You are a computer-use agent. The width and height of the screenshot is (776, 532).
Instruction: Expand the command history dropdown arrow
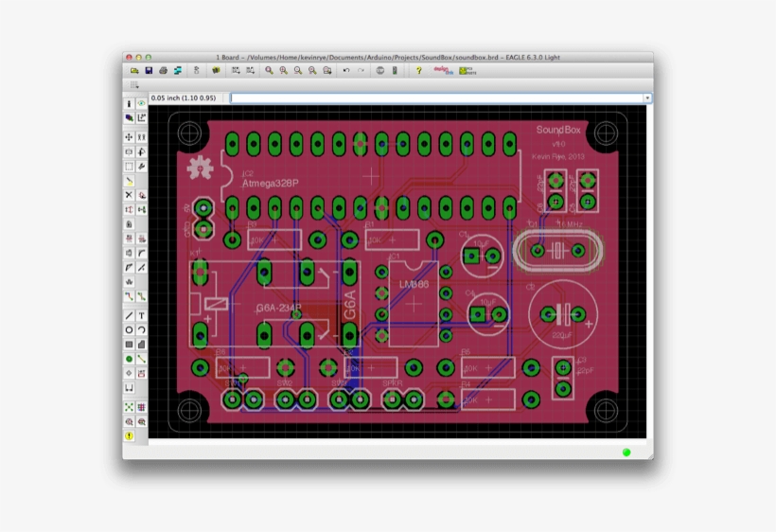(x=647, y=98)
